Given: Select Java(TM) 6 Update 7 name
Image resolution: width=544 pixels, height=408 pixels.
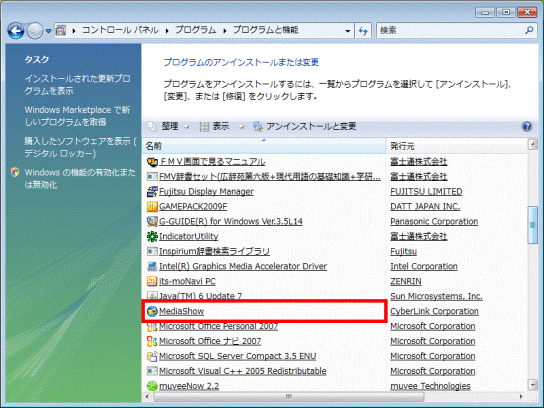Looking at the screenshot, I should [x=200, y=296].
